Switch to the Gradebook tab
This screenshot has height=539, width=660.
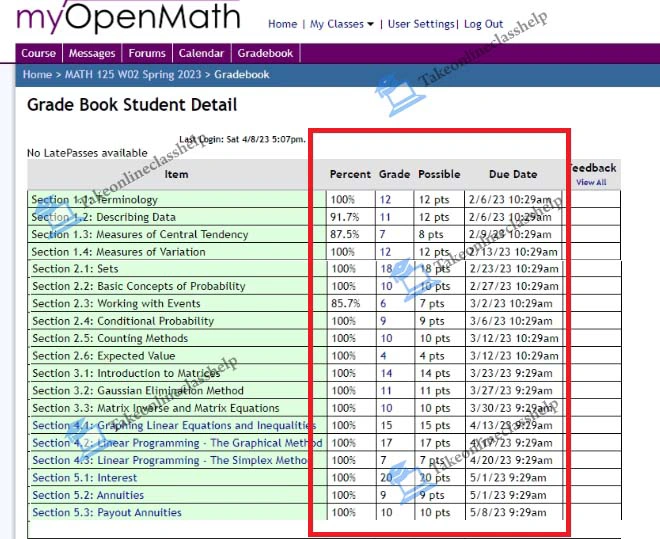pyautogui.click(x=265, y=54)
